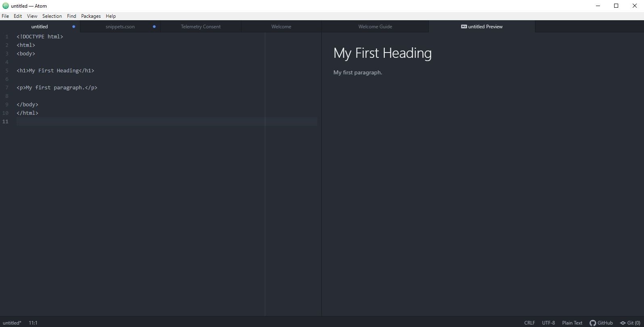Open the File menu

pos(5,16)
